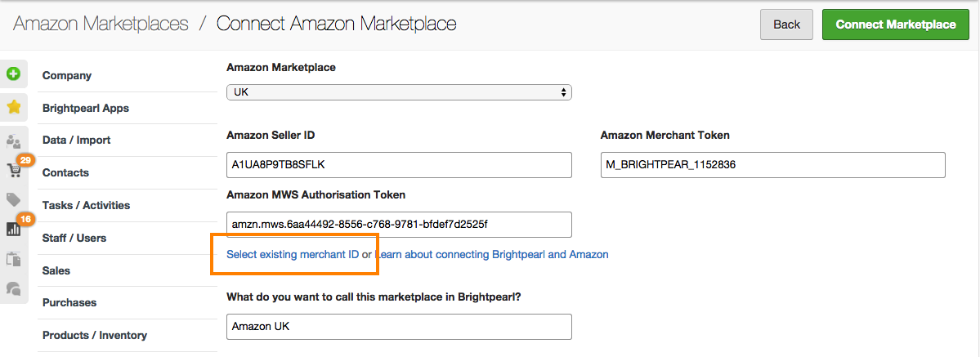
Task: Open the shopping cart icon with badge 29
Action: pyautogui.click(x=14, y=169)
